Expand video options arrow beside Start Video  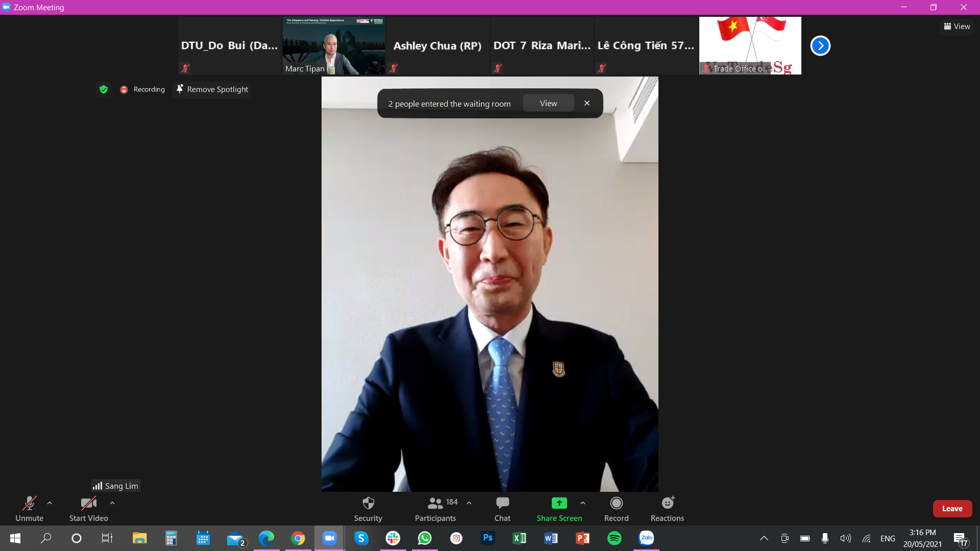tap(112, 503)
